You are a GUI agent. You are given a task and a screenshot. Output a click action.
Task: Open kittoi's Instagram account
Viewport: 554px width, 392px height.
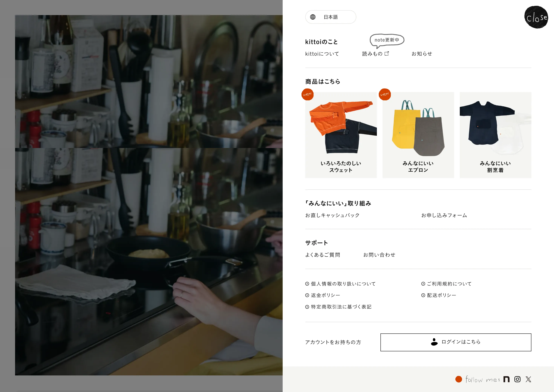pos(517,379)
